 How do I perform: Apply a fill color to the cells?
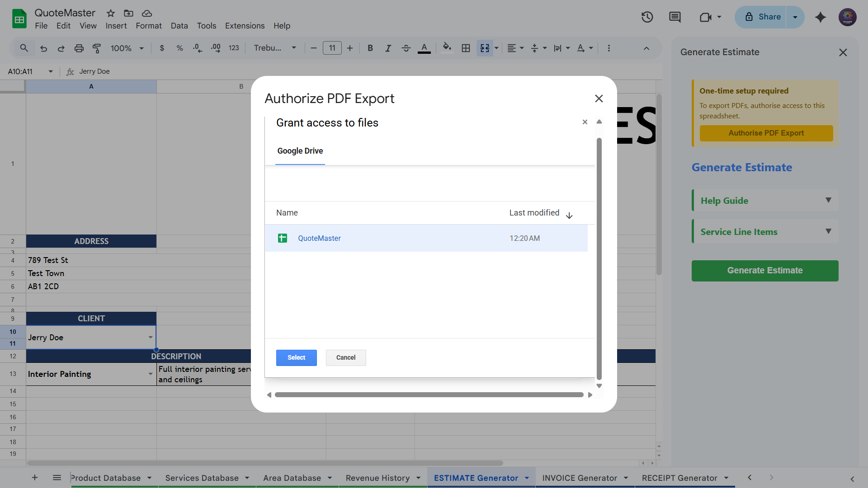[447, 48]
